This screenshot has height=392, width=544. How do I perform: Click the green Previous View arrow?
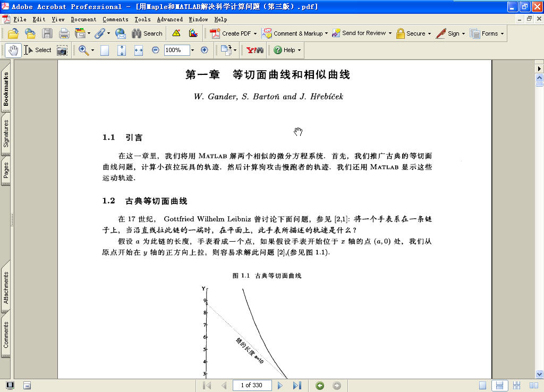(320, 386)
